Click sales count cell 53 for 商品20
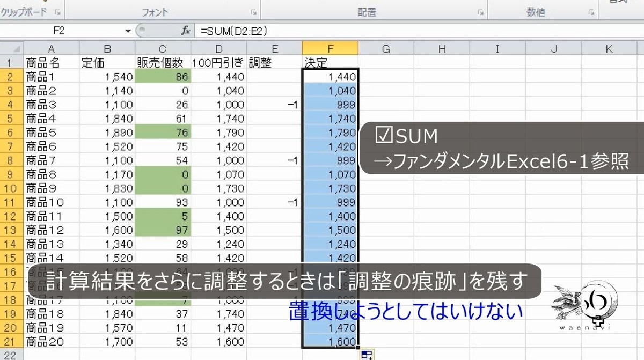 click(x=163, y=341)
